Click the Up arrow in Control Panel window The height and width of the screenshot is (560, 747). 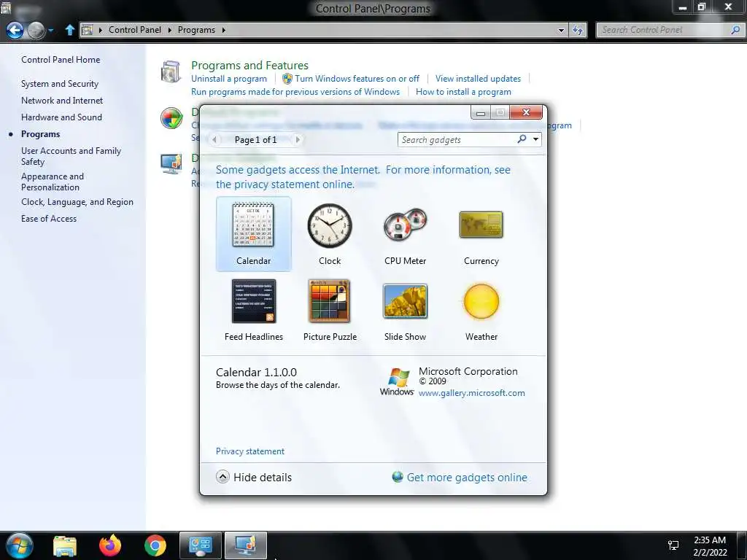(x=69, y=30)
